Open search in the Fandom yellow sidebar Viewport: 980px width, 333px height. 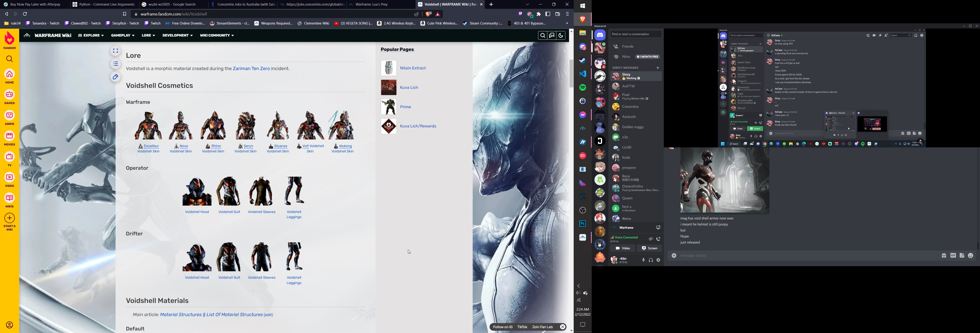click(9, 59)
